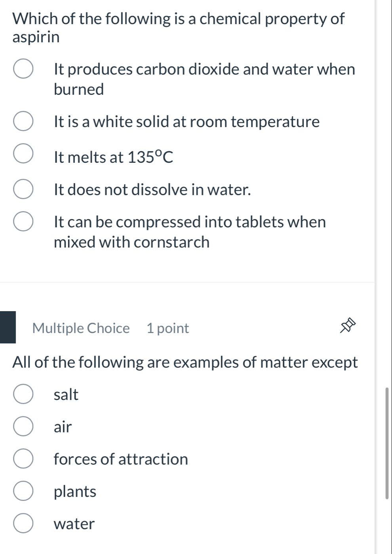Click the divider line between the two questions
The image size is (392, 554).
tap(186, 282)
